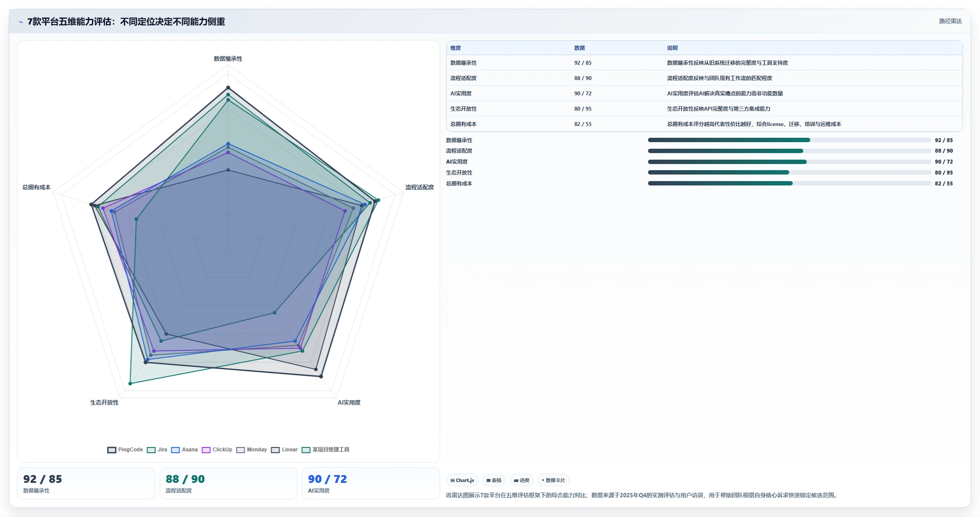Click the small icon before the title
980x517 pixels.
click(21, 22)
